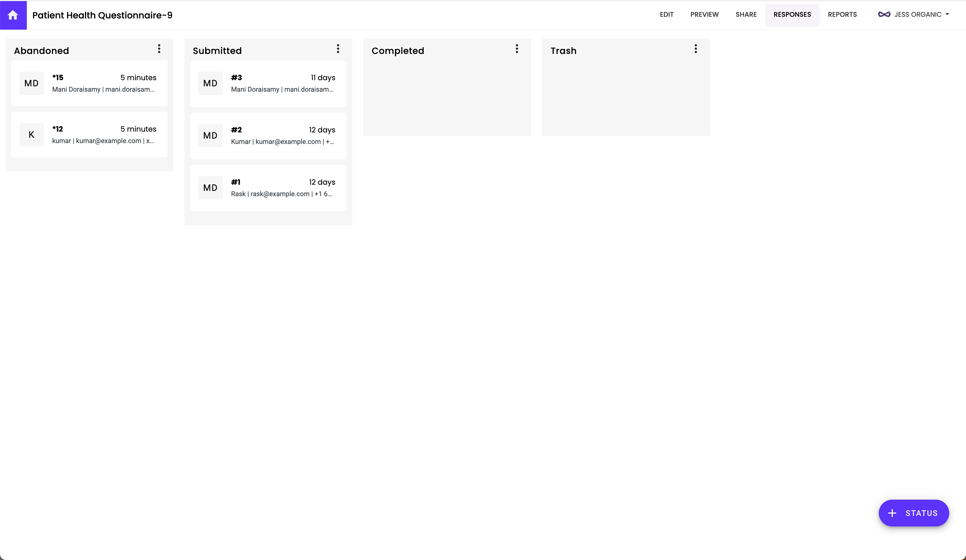Viewport: 966px width, 560px height.
Task: Click the purple home icon
Action: coord(13,15)
